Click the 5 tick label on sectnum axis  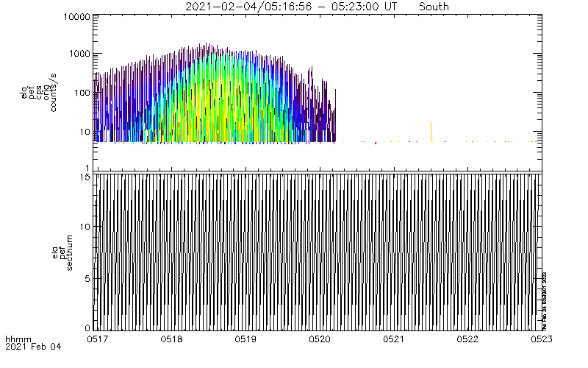tap(87, 279)
